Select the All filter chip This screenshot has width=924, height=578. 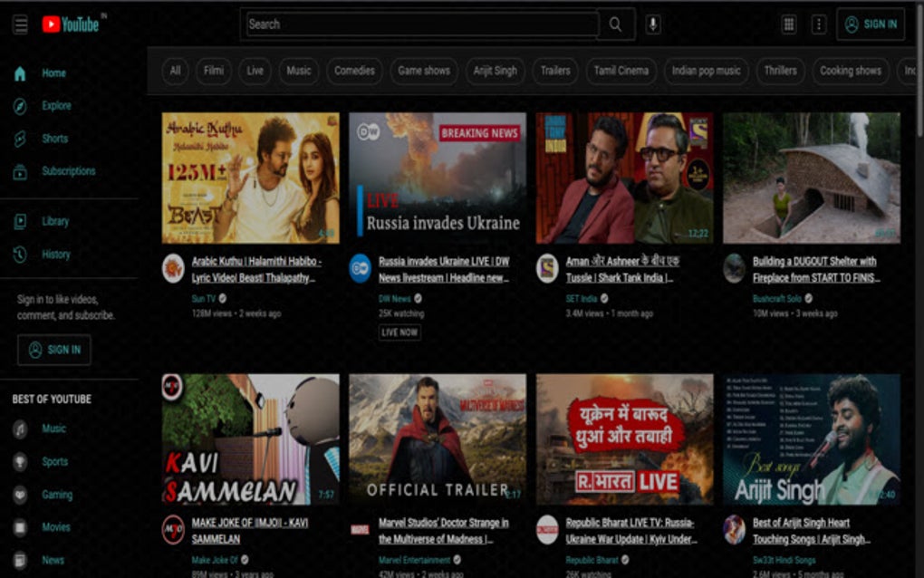point(175,71)
